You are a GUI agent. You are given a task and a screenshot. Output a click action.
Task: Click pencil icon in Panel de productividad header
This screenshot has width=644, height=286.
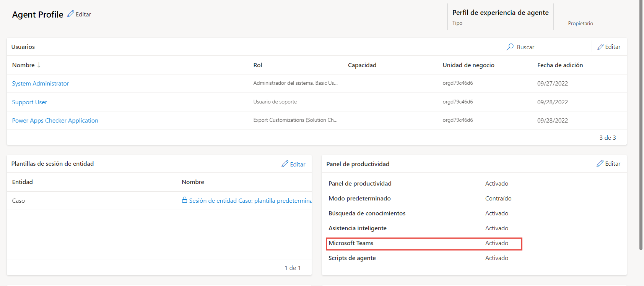coord(600,164)
